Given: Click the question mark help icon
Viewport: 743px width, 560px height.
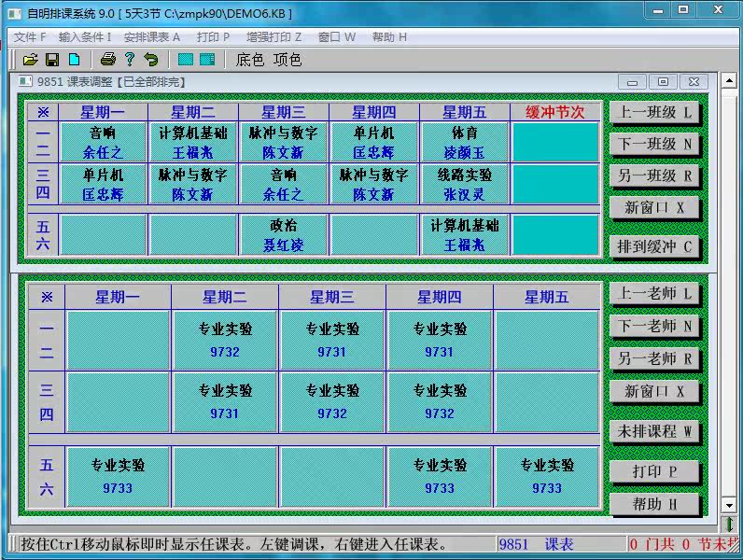Looking at the screenshot, I should [130, 59].
